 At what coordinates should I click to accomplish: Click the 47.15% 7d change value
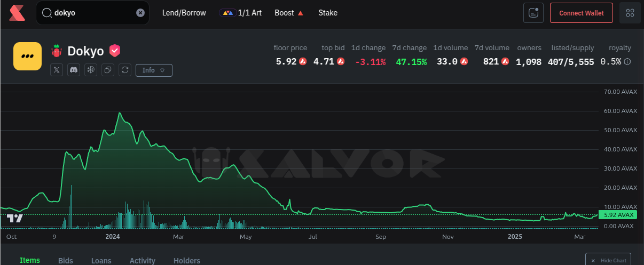(x=411, y=62)
